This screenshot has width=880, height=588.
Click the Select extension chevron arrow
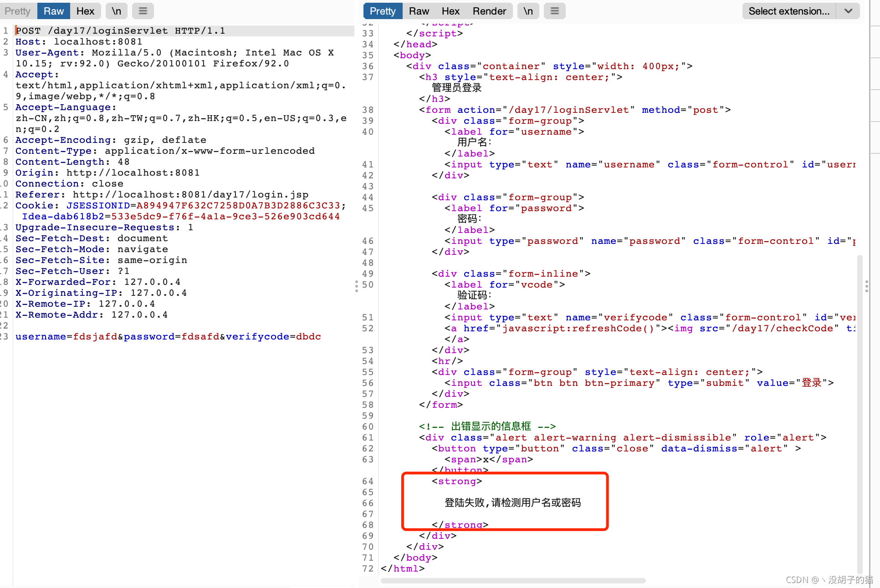(x=848, y=11)
